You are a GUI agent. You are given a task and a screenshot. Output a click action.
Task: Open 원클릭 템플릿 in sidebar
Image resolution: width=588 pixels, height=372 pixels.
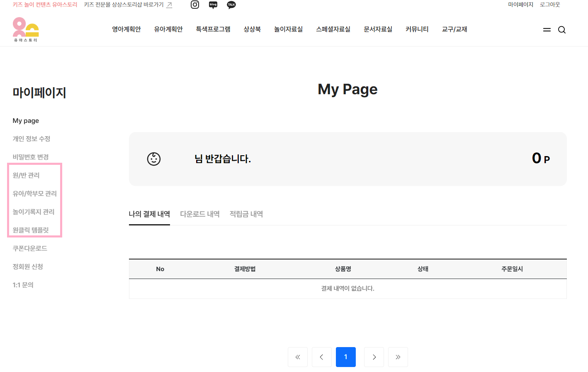(x=31, y=230)
